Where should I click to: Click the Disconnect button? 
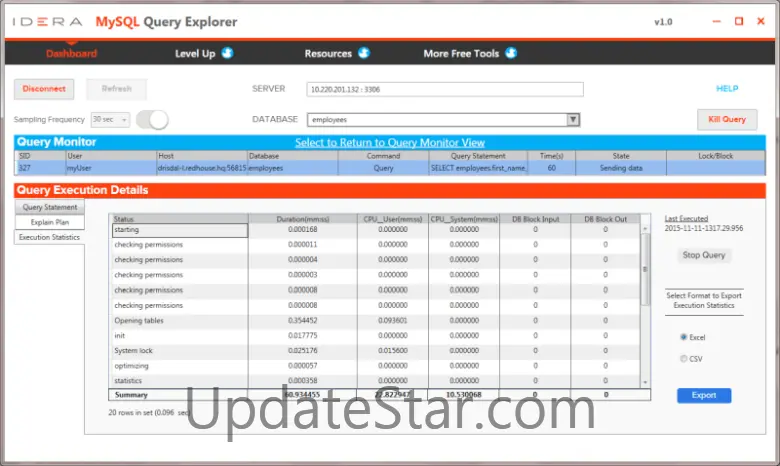coord(44,89)
